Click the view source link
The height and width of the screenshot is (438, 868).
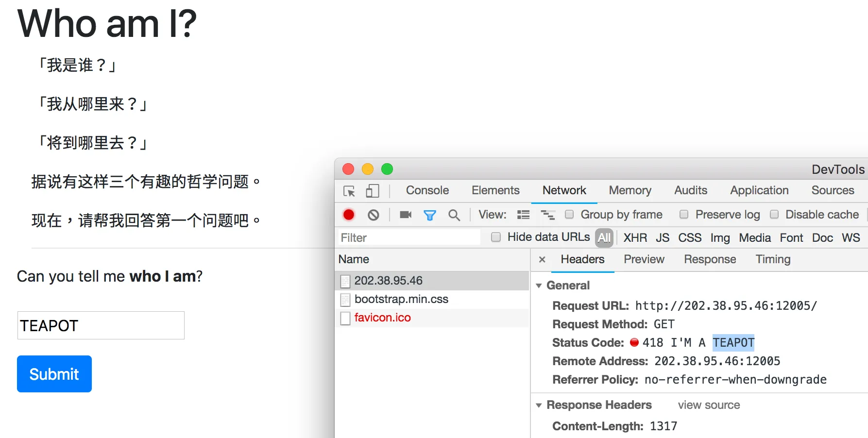[709, 405]
